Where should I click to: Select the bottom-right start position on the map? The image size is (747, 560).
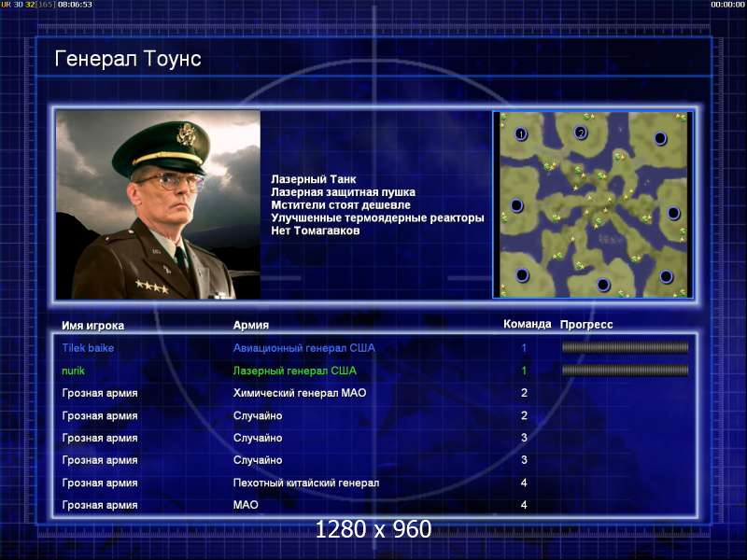(666, 276)
